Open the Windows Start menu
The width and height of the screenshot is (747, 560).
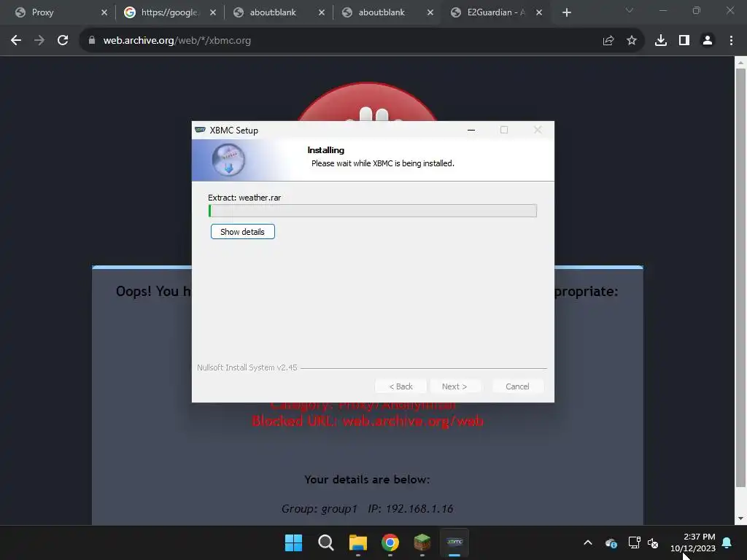click(x=293, y=542)
